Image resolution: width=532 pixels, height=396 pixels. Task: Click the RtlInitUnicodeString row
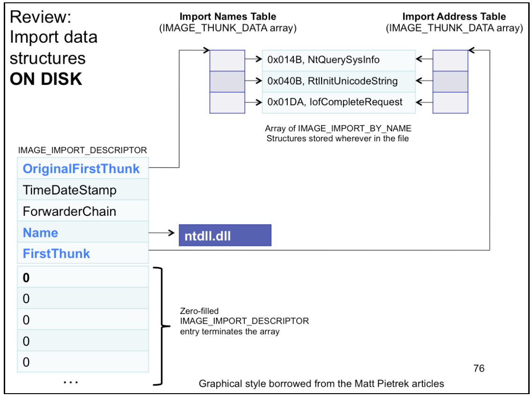pos(338,81)
